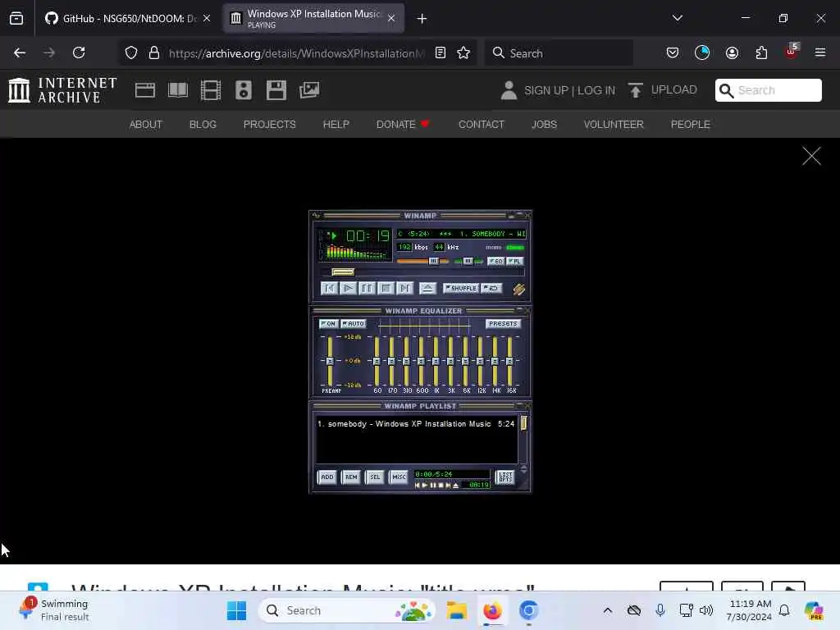Open the HELP menu item
This screenshot has height=630, width=840.
click(336, 125)
